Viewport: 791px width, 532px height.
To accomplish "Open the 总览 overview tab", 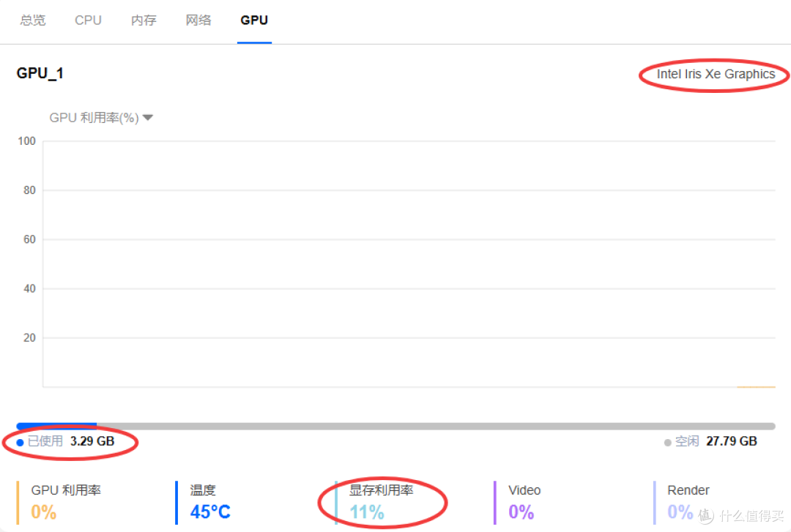I will [33, 20].
